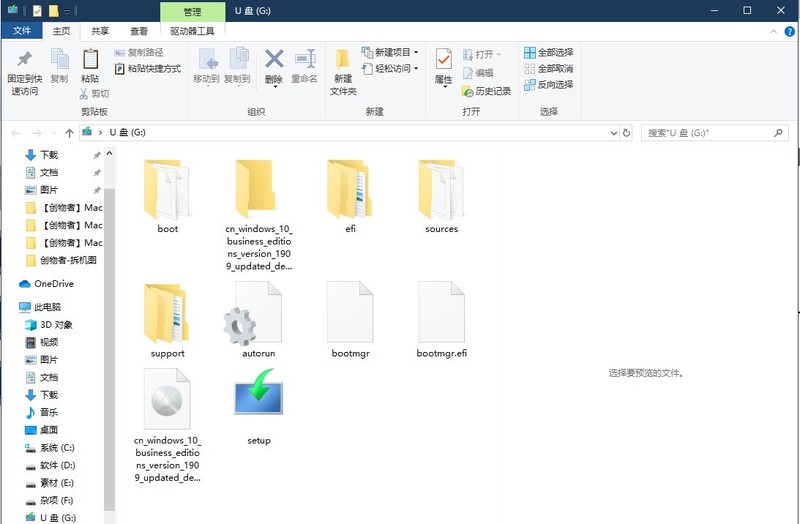Open 系统 (C:) drive
This screenshot has width=800, height=524.
[x=50, y=447]
